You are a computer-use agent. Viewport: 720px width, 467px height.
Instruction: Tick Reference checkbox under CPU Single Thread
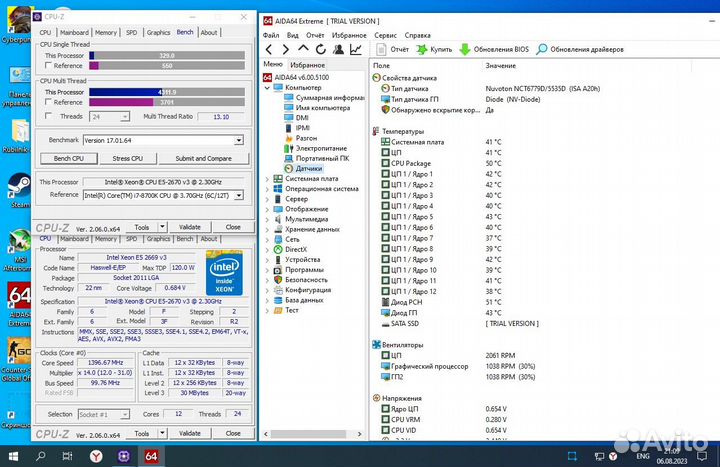(x=48, y=66)
